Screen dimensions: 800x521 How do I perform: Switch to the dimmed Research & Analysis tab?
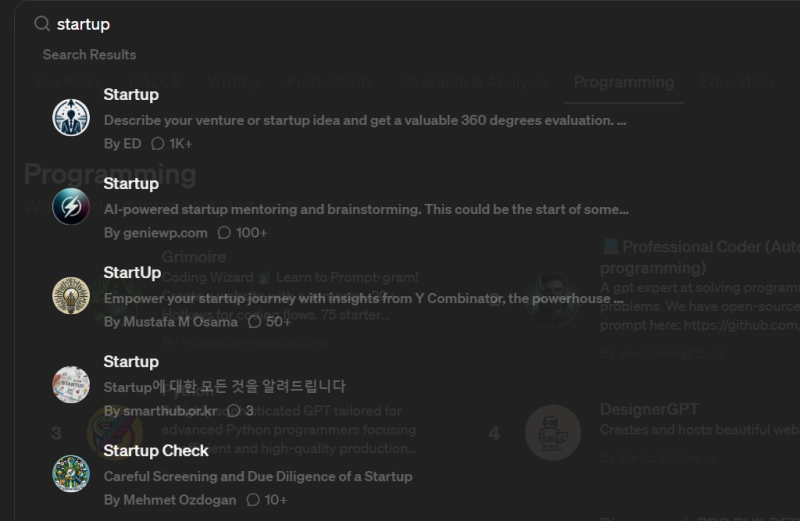point(473,82)
